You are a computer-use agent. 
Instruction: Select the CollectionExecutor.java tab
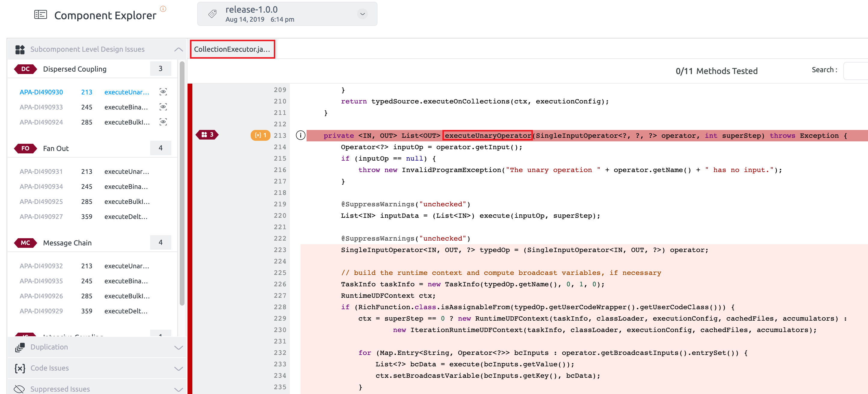pyautogui.click(x=232, y=49)
